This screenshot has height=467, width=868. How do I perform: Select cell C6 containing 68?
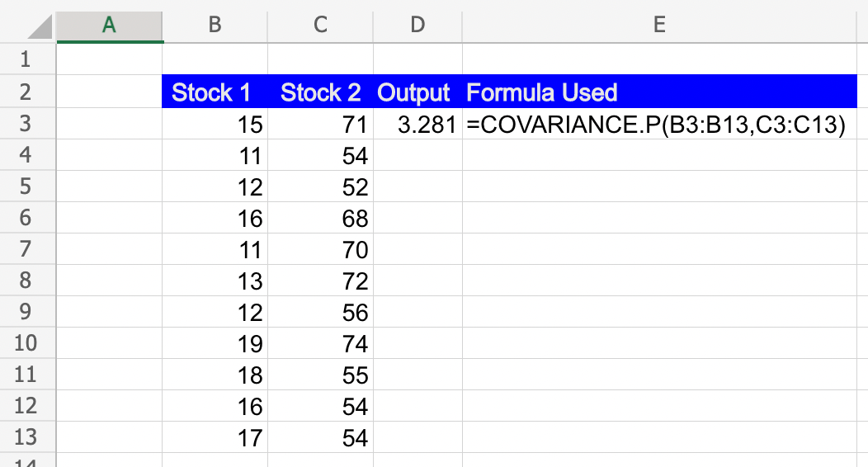pos(320,218)
